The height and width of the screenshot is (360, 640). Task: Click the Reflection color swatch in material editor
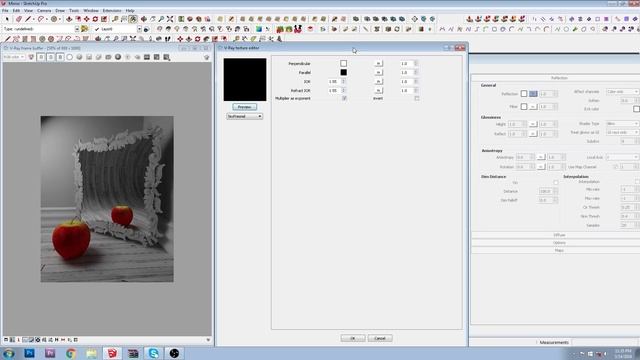(x=524, y=94)
